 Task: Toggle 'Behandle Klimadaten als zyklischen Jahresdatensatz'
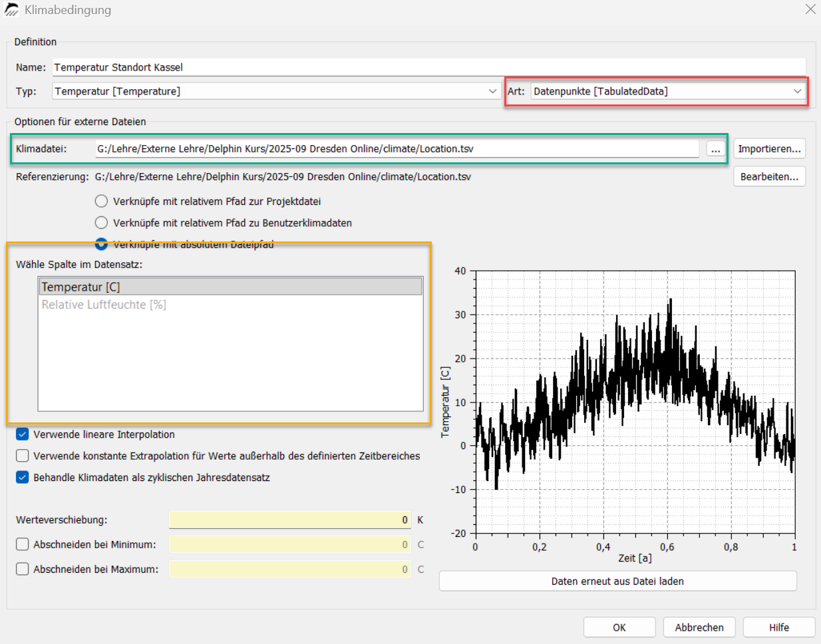tap(23, 478)
